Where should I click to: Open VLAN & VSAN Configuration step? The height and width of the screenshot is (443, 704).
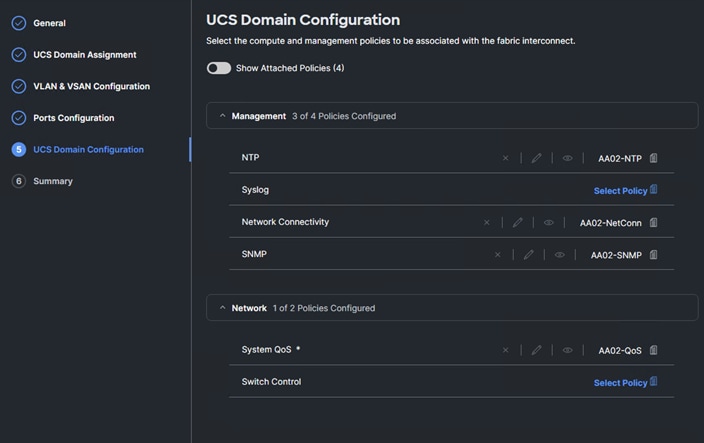(x=91, y=86)
